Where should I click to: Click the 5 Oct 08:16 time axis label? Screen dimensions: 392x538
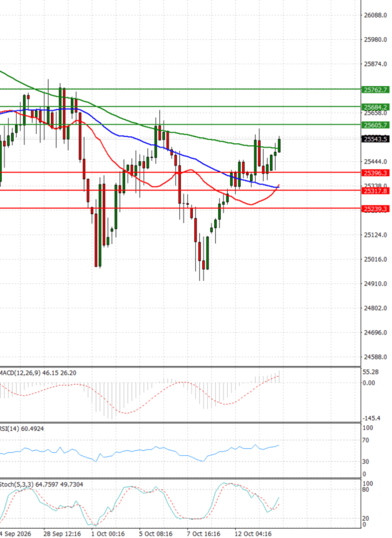coord(156,534)
